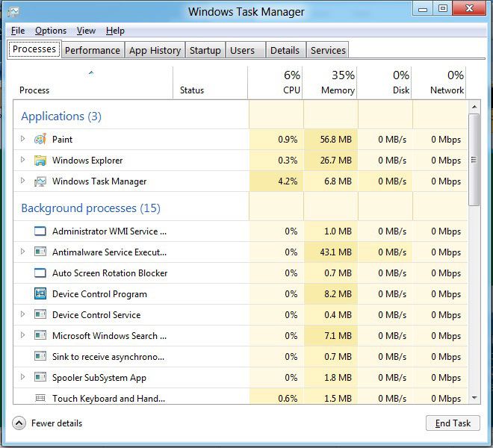Image resolution: width=493 pixels, height=448 pixels.
Task: Click the Antimalware Service Executable icon
Action: click(40, 252)
